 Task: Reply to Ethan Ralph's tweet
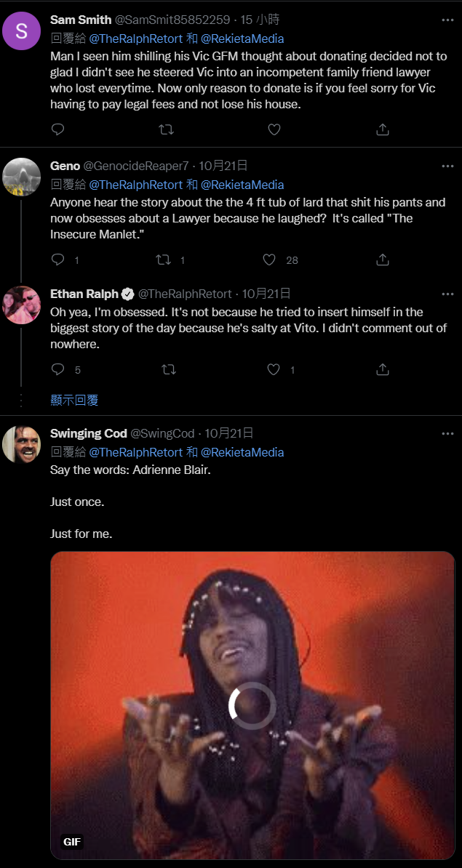[58, 369]
